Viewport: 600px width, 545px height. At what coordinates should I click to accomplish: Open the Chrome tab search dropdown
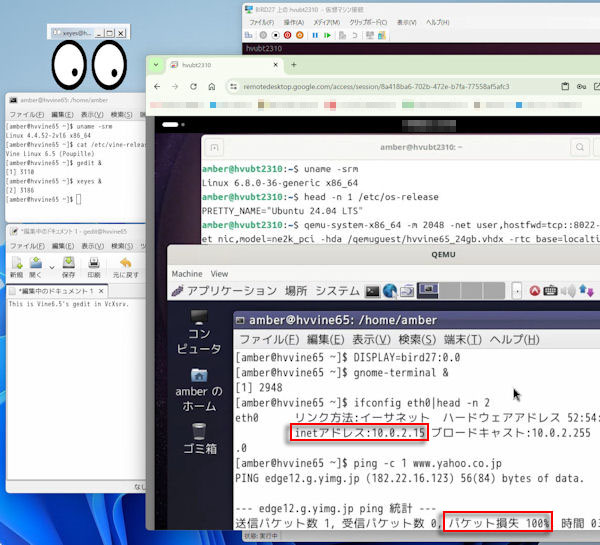tap(156, 65)
